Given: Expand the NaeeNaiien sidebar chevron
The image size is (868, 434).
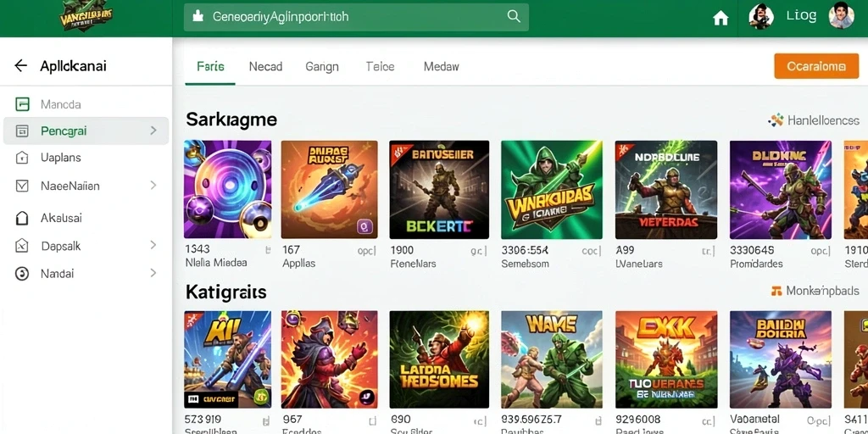Looking at the screenshot, I should point(153,185).
